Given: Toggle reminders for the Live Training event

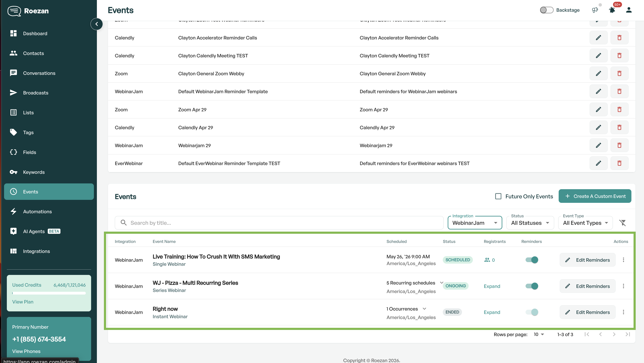Looking at the screenshot, I should click(532, 260).
